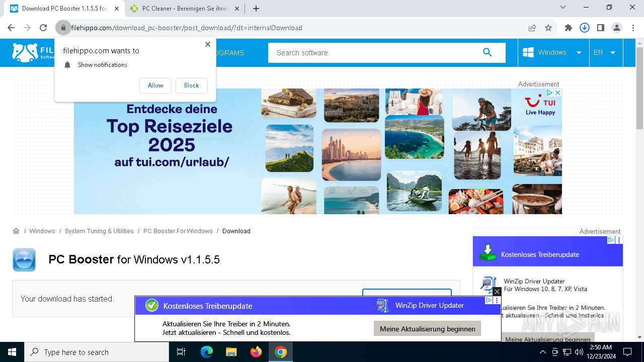The width and height of the screenshot is (644, 362).
Task: Click the browser address bar URL
Action: coord(187,28)
